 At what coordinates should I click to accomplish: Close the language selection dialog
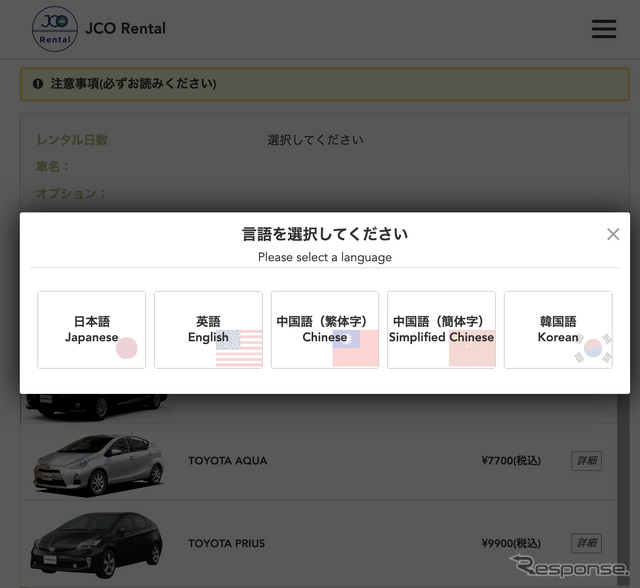point(613,234)
